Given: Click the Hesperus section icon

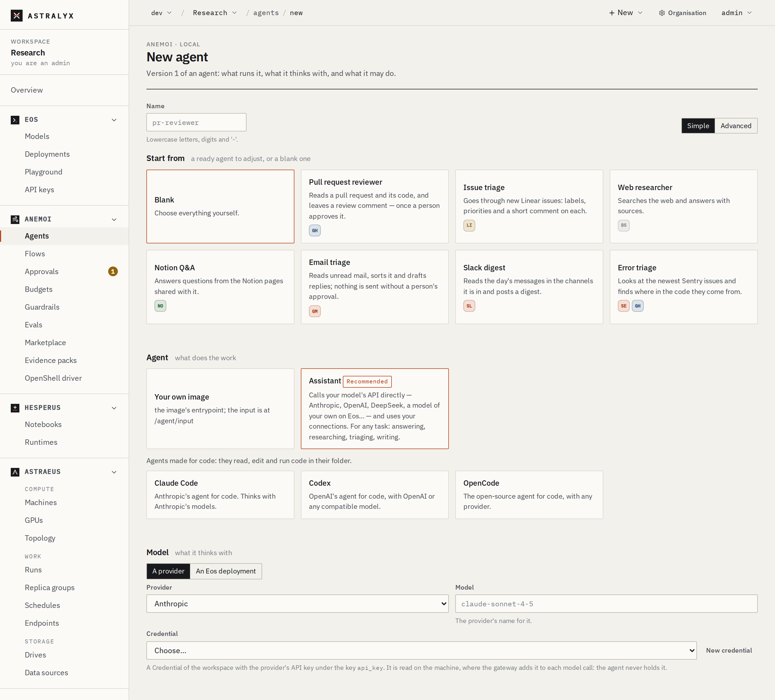Looking at the screenshot, I should click(15, 408).
